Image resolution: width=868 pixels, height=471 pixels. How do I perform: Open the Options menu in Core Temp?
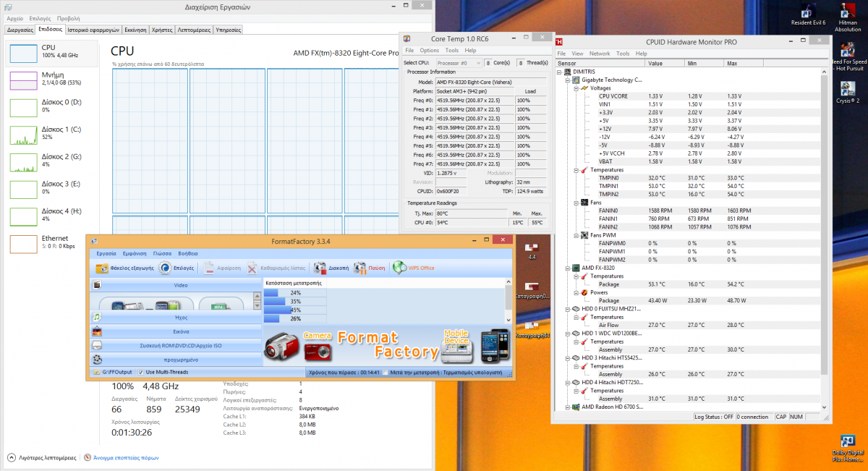point(430,51)
